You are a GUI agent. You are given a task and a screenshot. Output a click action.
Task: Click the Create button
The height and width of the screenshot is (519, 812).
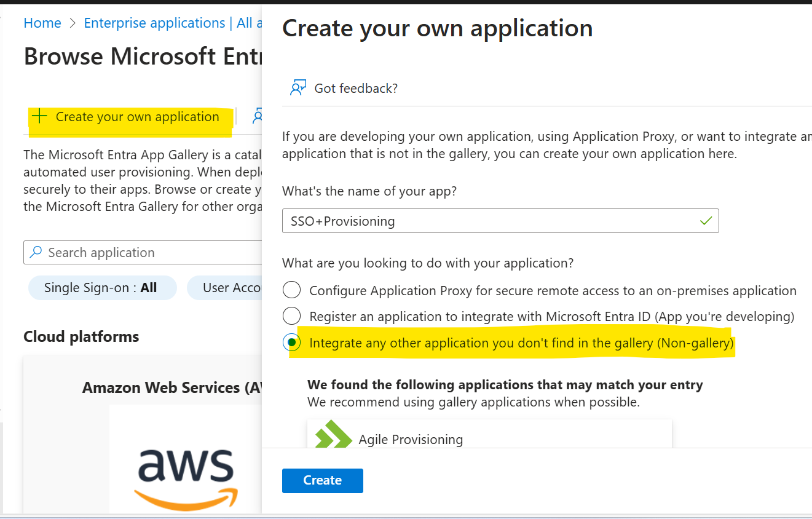[x=323, y=480]
